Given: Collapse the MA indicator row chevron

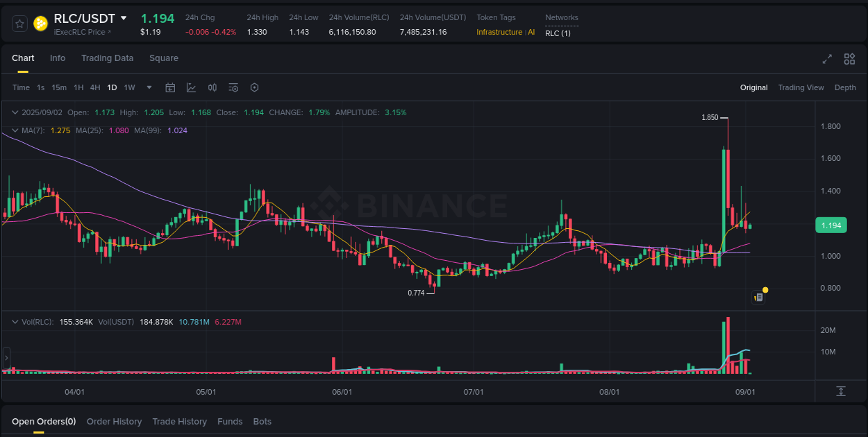Looking at the screenshot, I should 15,130.
